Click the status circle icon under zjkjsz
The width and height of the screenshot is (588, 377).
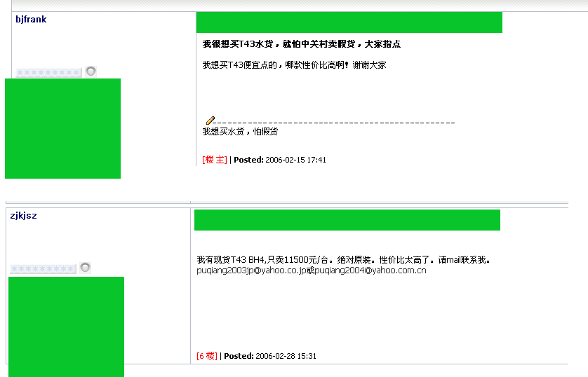click(85, 268)
